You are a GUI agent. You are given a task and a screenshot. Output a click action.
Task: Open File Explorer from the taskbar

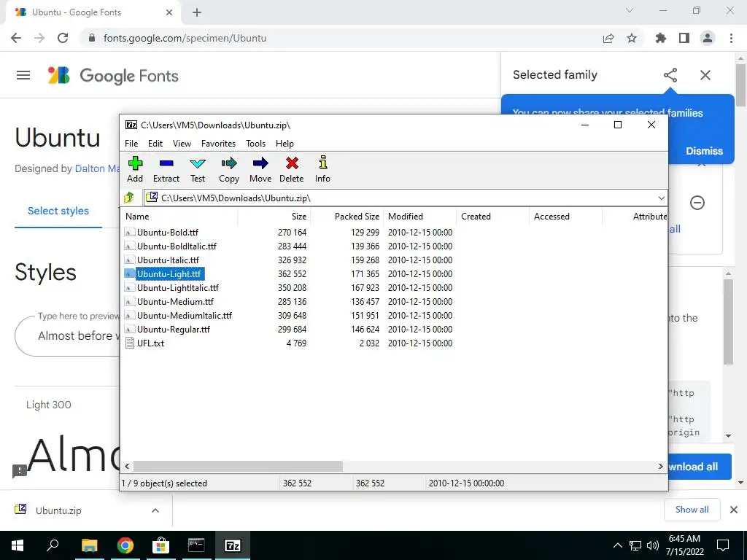(89, 545)
